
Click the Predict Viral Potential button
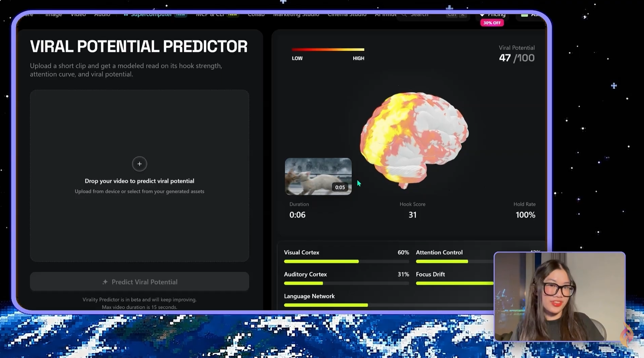tap(139, 282)
